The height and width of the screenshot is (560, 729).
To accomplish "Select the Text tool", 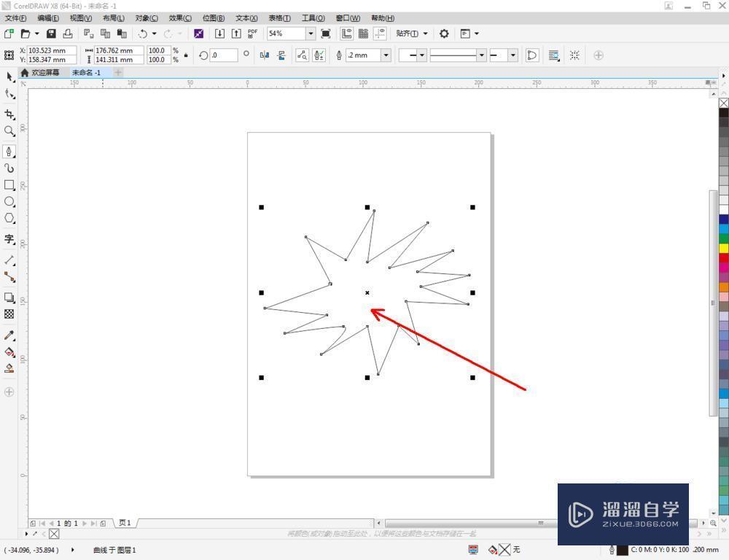I will point(10,239).
